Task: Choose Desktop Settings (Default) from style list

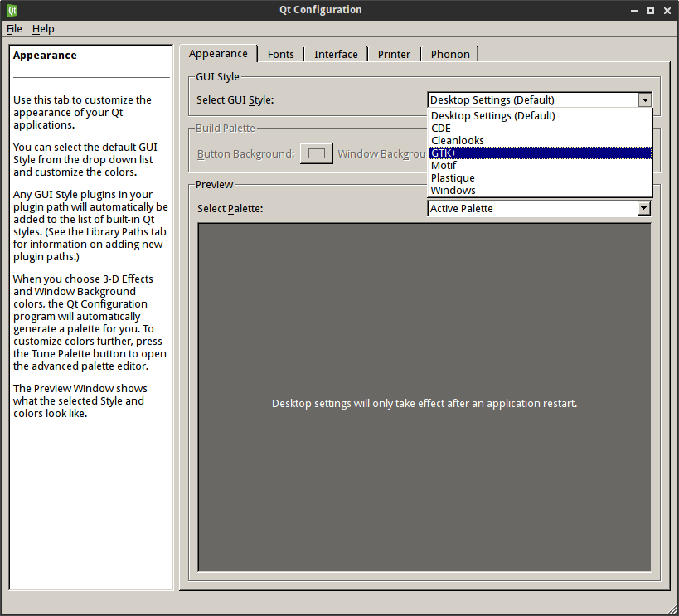Action: [492, 116]
